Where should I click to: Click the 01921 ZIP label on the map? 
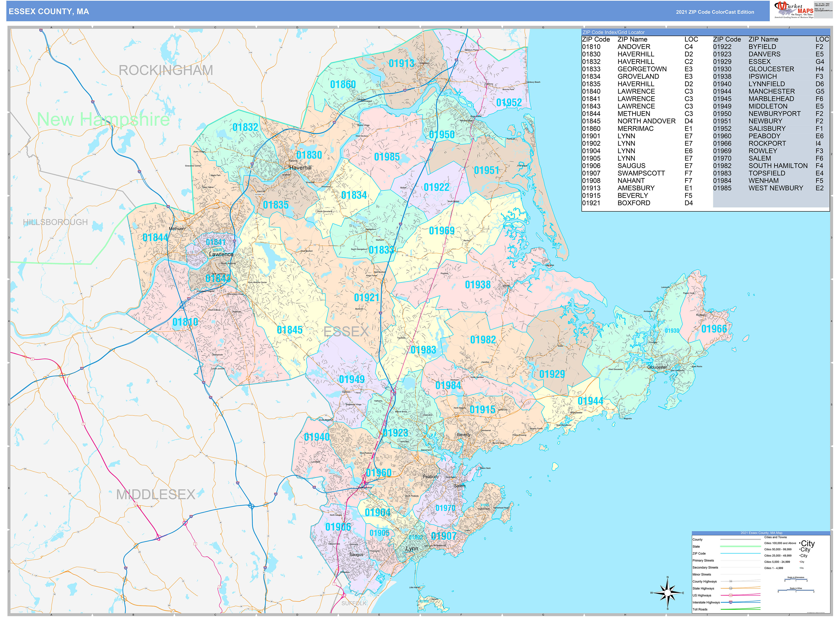coord(367,298)
